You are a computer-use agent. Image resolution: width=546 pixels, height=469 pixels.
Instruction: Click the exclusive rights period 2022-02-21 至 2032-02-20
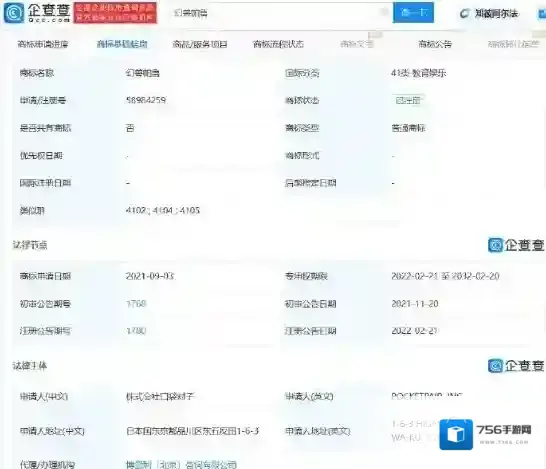click(445, 276)
